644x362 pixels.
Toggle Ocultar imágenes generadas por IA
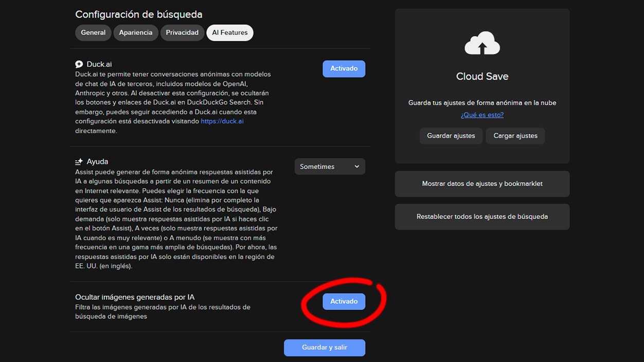tap(344, 301)
